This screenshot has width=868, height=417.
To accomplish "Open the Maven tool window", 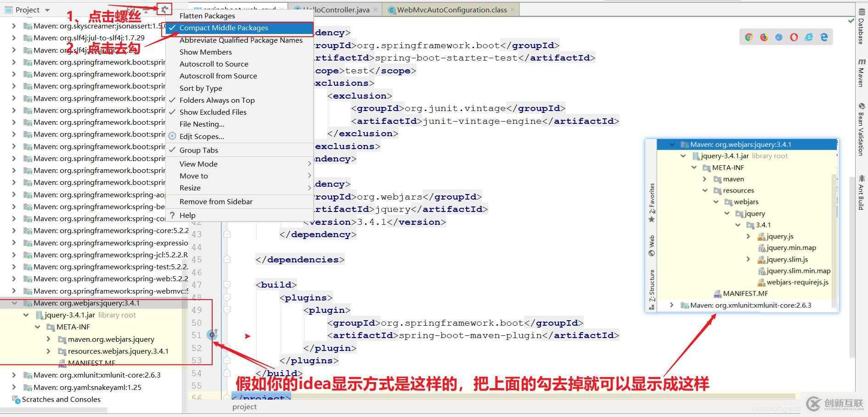I will [x=861, y=72].
